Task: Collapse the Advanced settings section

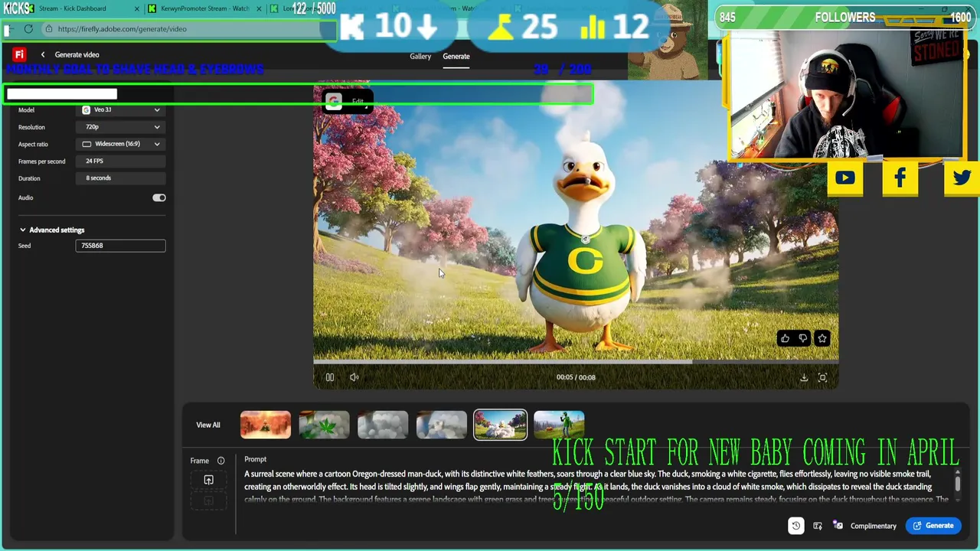Action: pyautogui.click(x=52, y=230)
